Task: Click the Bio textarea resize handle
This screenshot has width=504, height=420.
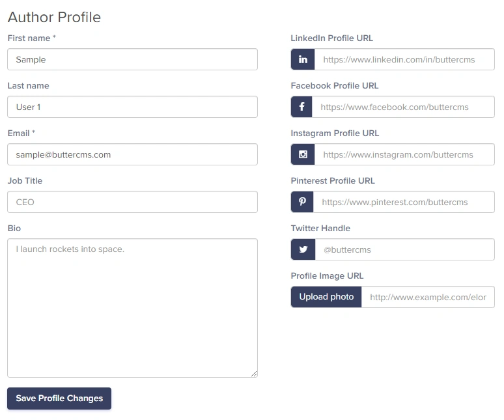Action: 254,374
